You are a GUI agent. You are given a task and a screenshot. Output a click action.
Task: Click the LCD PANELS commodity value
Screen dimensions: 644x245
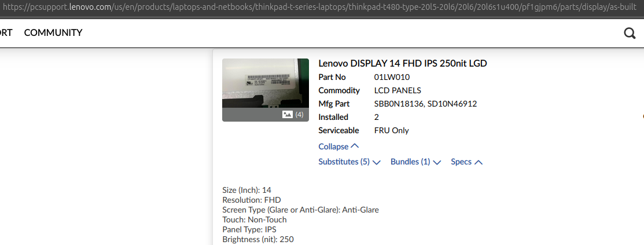coord(398,90)
